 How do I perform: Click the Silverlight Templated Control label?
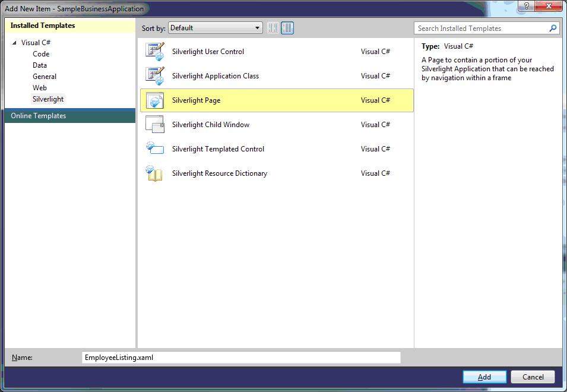click(x=218, y=148)
